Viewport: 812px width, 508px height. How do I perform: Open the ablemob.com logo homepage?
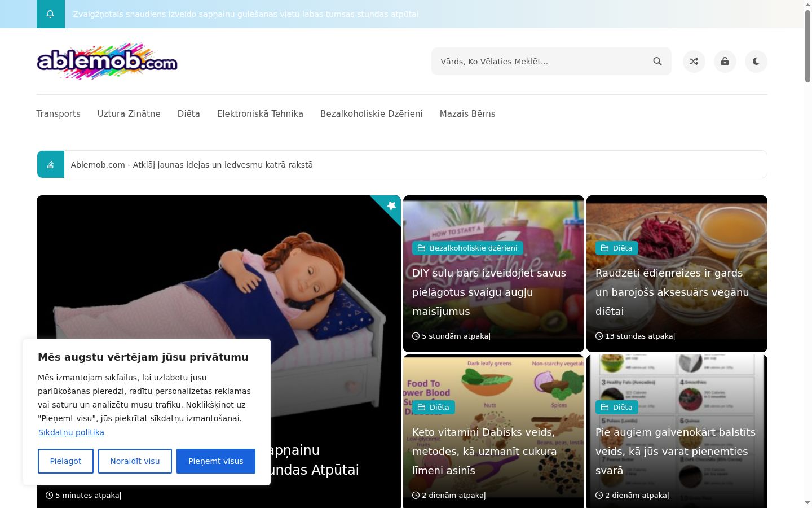tap(107, 61)
